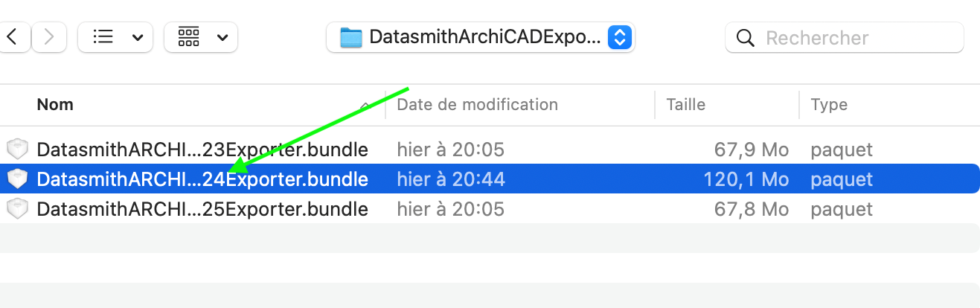Click the magnifying glass search icon

[744, 37]
